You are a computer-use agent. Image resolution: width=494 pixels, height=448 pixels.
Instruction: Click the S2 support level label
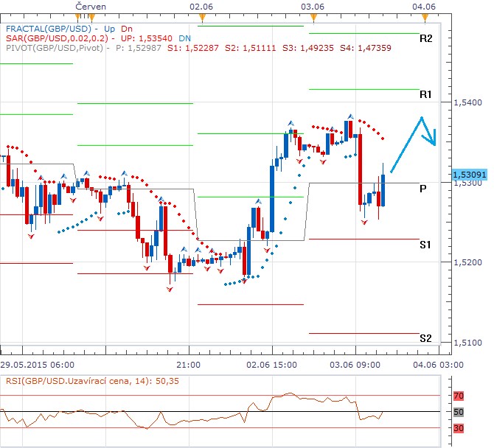pyautogui.click(x=425, y=338)
